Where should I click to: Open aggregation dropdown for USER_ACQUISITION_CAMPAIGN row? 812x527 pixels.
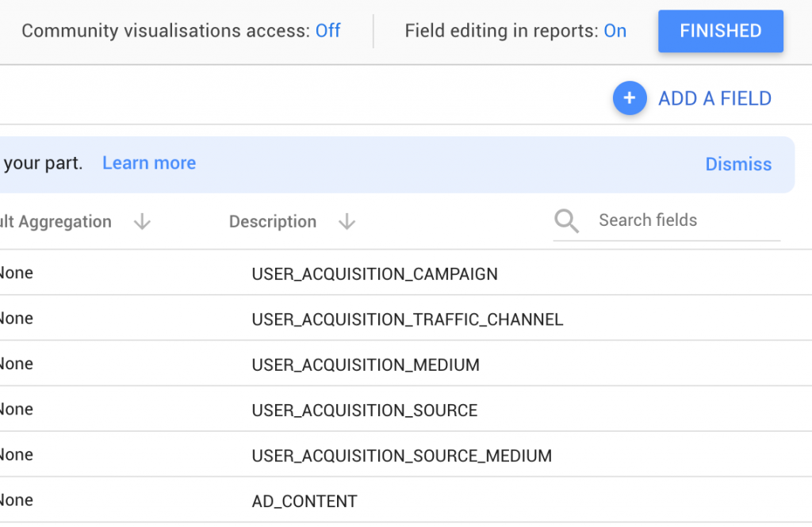pos(17,273)
